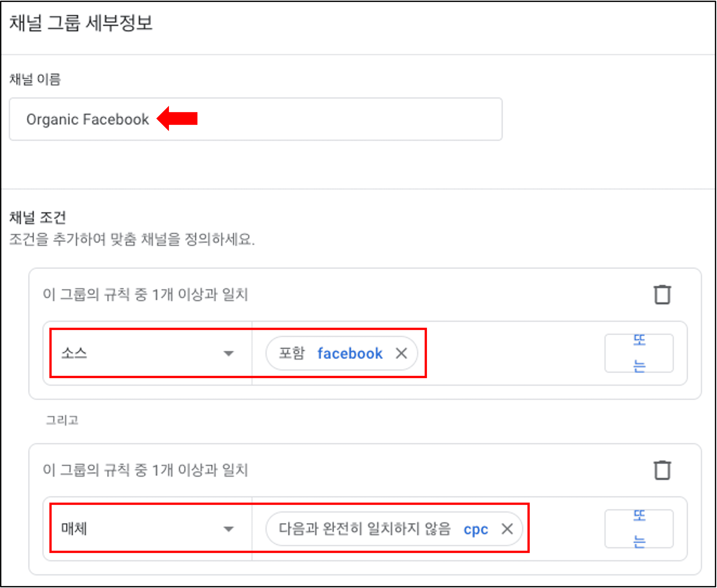The width and height of the screenshot is (717, 588).
Task: Open the 매체 dimension dropdown
Action: click(x=148, y=529)
